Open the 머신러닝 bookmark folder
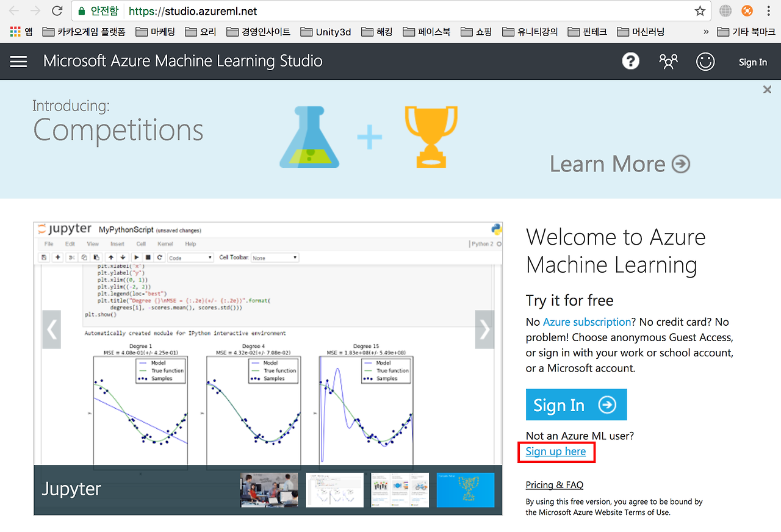 pyautogui.click(x=641, y=32)
